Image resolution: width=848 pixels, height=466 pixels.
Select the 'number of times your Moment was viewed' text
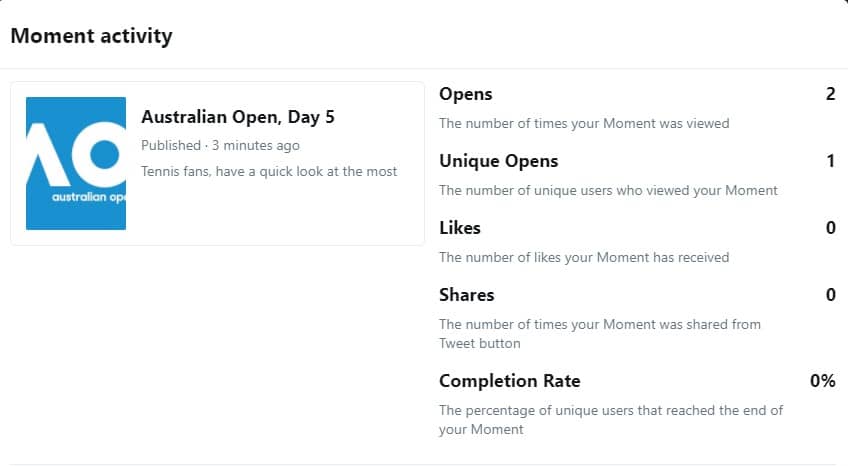click(x=584, y=123)
